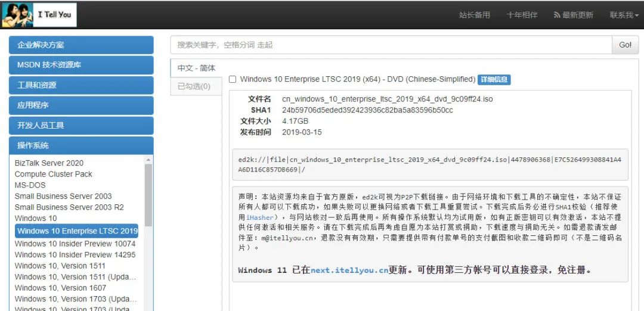644x311 pixels.
Task: Open the next.itellyou.cn link
Action: pyautogui.click(x=349, y=270)
